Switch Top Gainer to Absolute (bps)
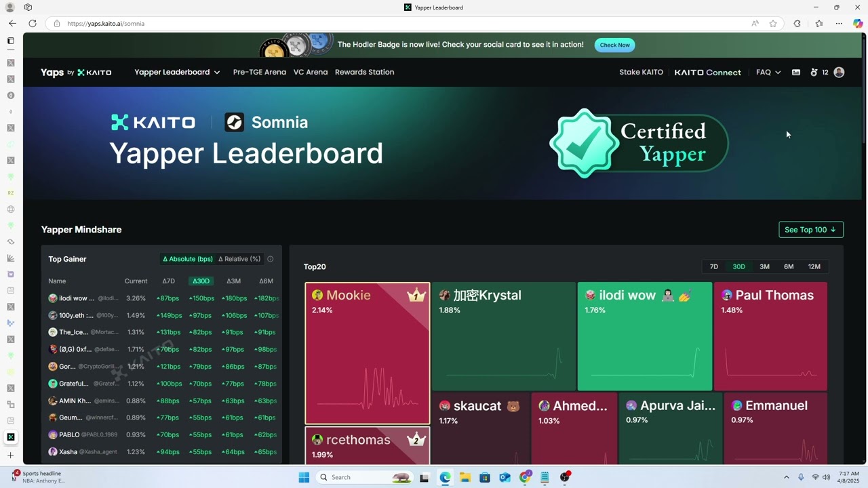 tap(188, 259)
